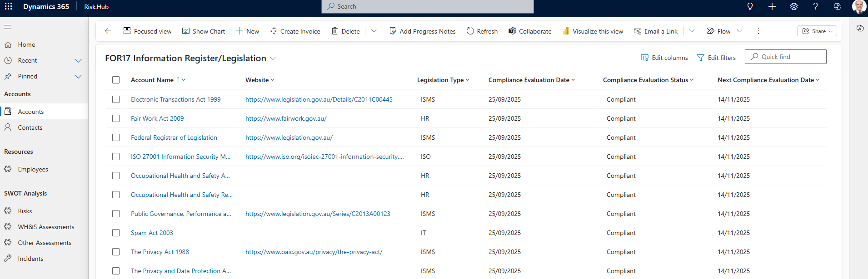The height and width of the screenshot is (279, 868).
Task: Tick the select-all checkbox in header
Action: [116, 80]
